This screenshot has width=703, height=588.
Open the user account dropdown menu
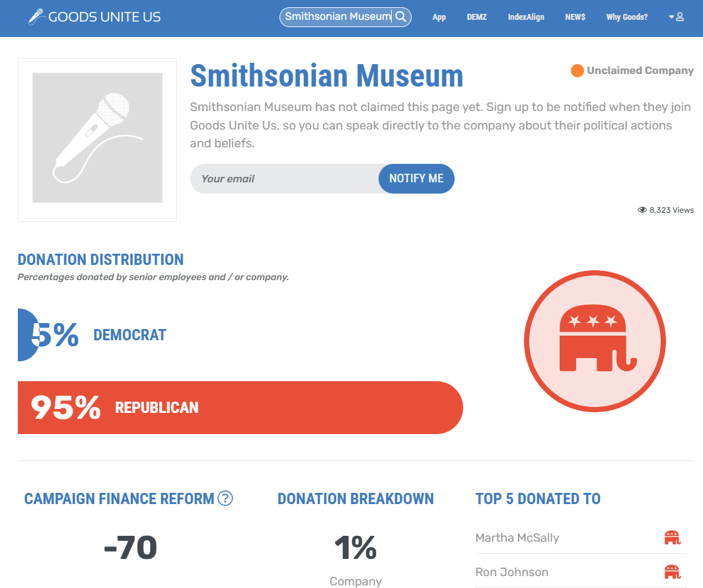pos(676,17)
